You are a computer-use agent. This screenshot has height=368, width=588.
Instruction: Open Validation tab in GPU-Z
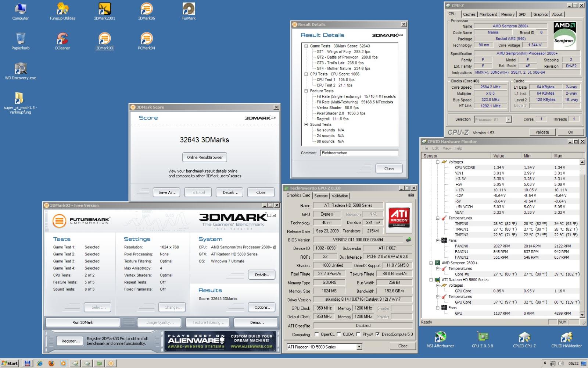340,196
